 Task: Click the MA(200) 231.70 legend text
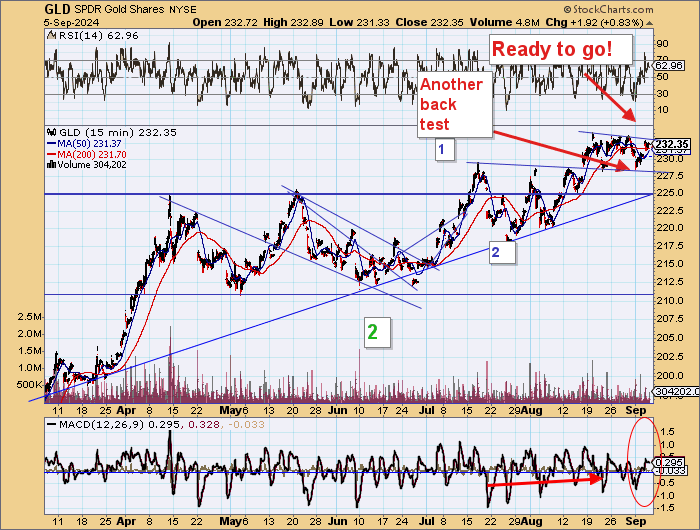point(92,154)
